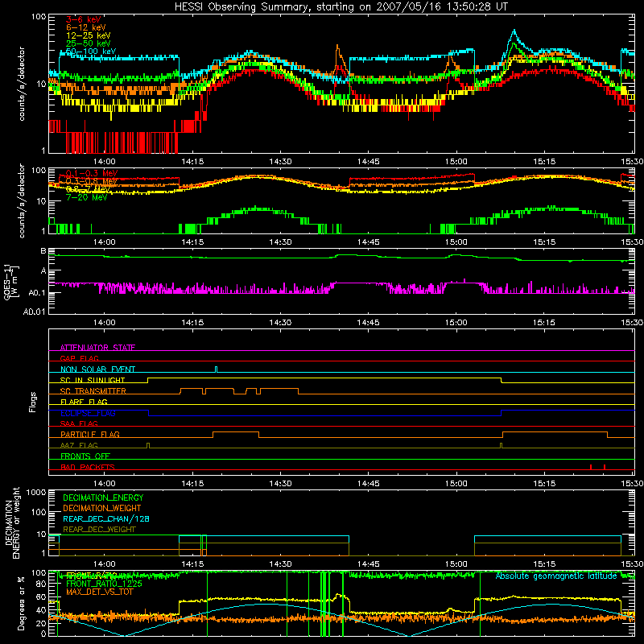Click the FRONTS_OFF flag label
The width and height of the screenshot is (644, 644).
85,456
